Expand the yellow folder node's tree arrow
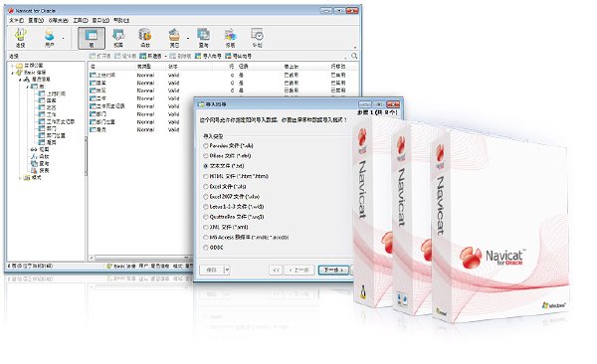Image resolution: width=597 pixels, height=364 pixels. tap(13, 66)
